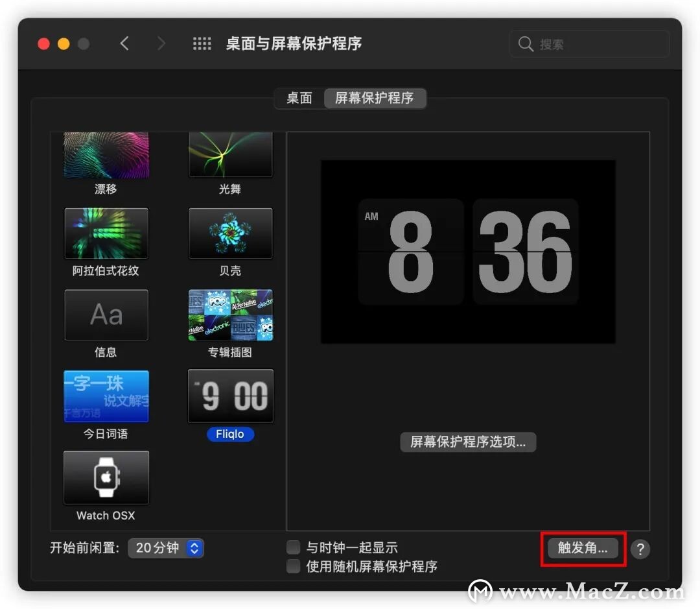Select the 光舞 screensaver thumbnail

click(230, 154)
